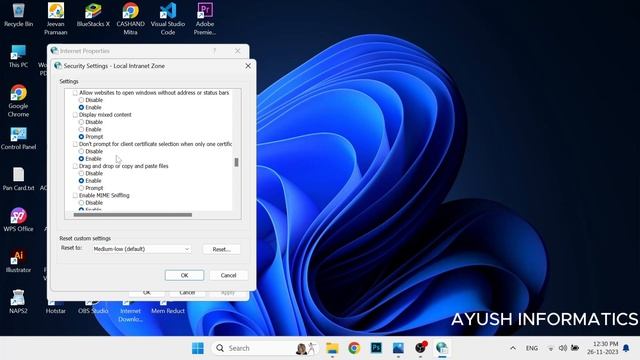This screenshot has height=360, width=640.
Task: Open the Mem Reduct desktop shortcut
Action: 168,307
